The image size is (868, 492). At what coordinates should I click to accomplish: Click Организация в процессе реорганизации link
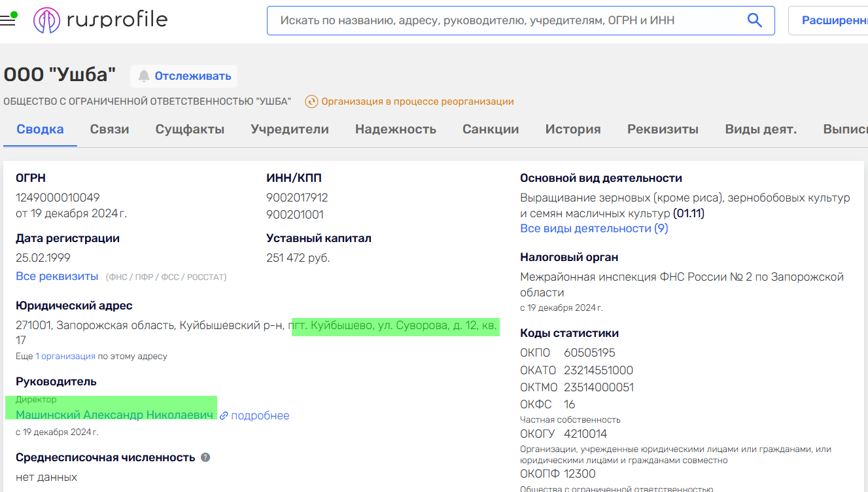point(417,101)
